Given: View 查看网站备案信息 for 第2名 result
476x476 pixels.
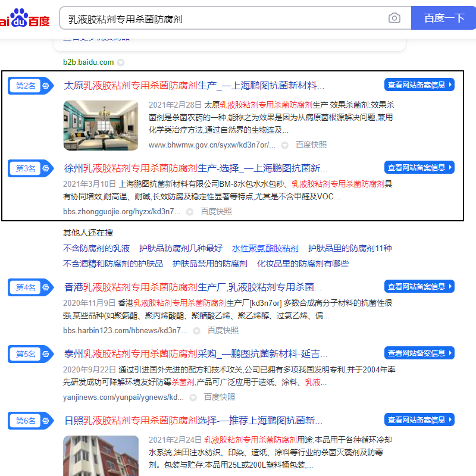Looking at the screenshot, I should click(419, 84).
